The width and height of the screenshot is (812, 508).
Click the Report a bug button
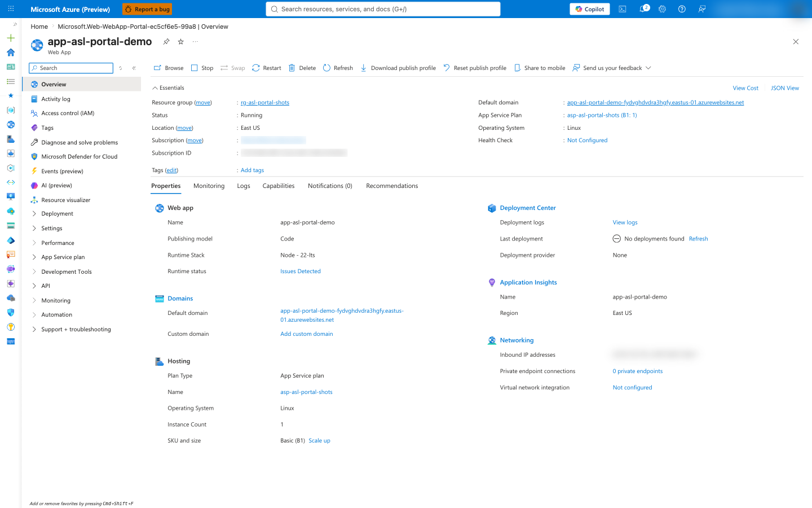click(147, 9)
